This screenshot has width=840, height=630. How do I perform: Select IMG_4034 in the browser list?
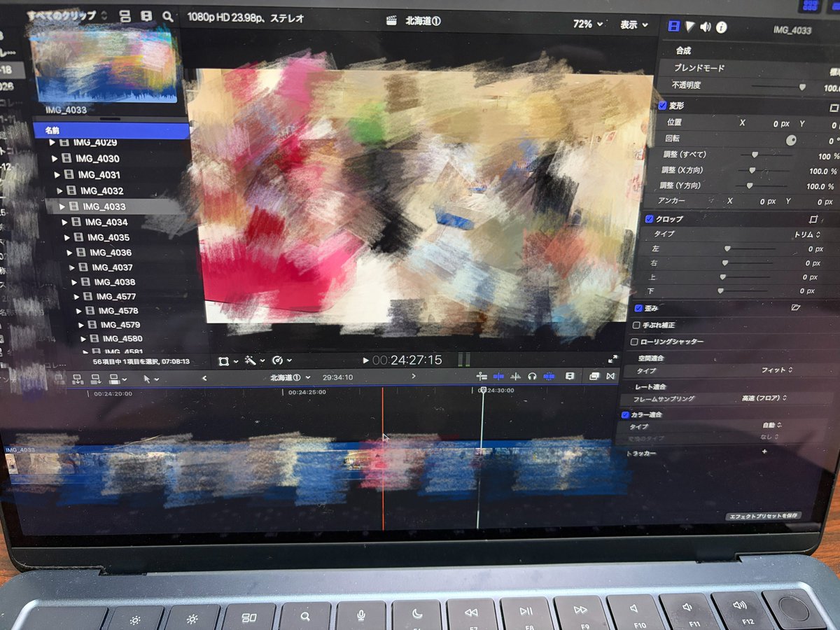(106, 222)
